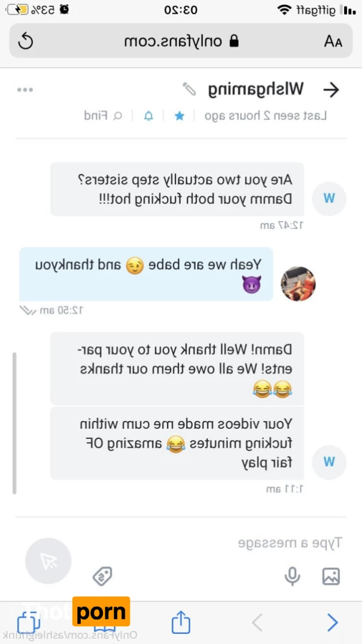Toggle the notification bell for this chat
The image size is (362, 644).
point(148,116)
